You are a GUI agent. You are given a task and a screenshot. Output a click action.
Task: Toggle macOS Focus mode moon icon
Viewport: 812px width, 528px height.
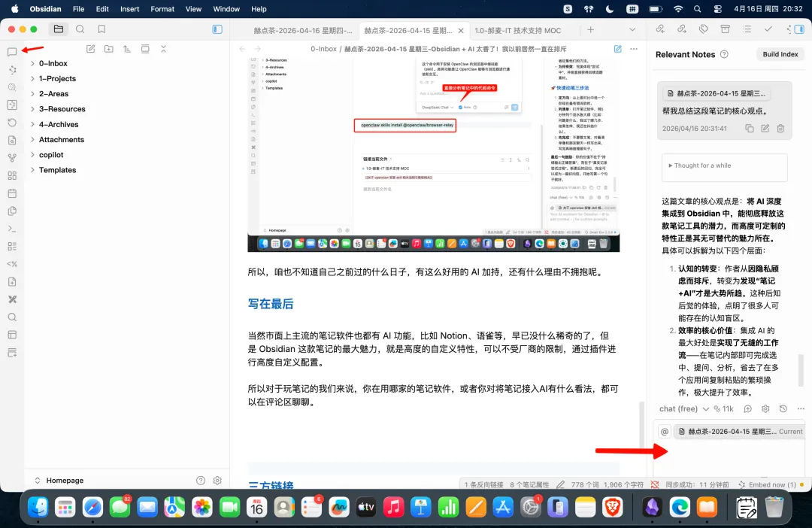(610, 9)
